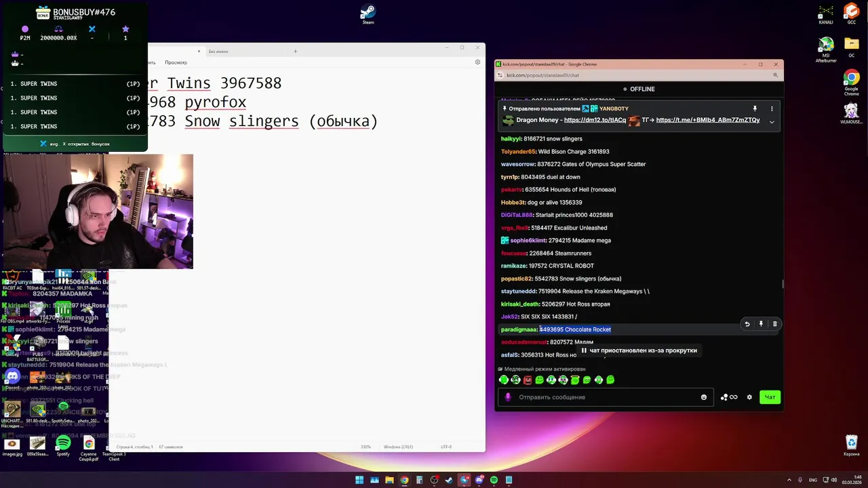The height and width of the screenshot is (488, 868).
Task: Open Spotify from the taskbar
Action: pyautogui.click(x=494, y=480)
